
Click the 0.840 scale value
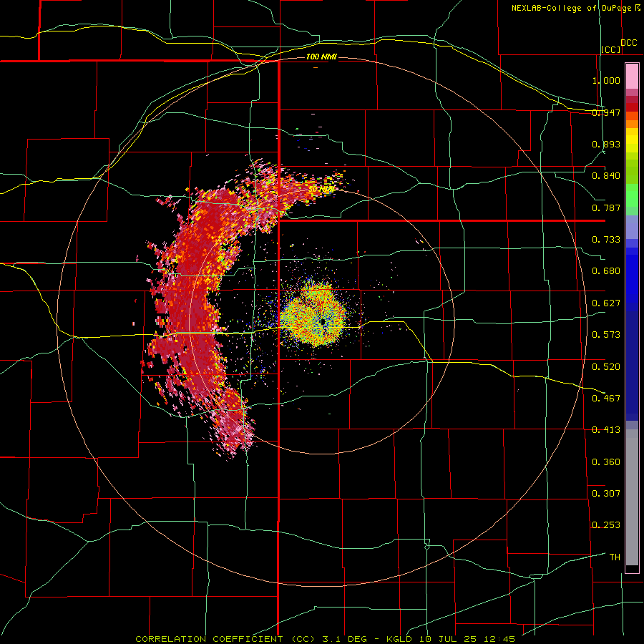coord(606,176)
